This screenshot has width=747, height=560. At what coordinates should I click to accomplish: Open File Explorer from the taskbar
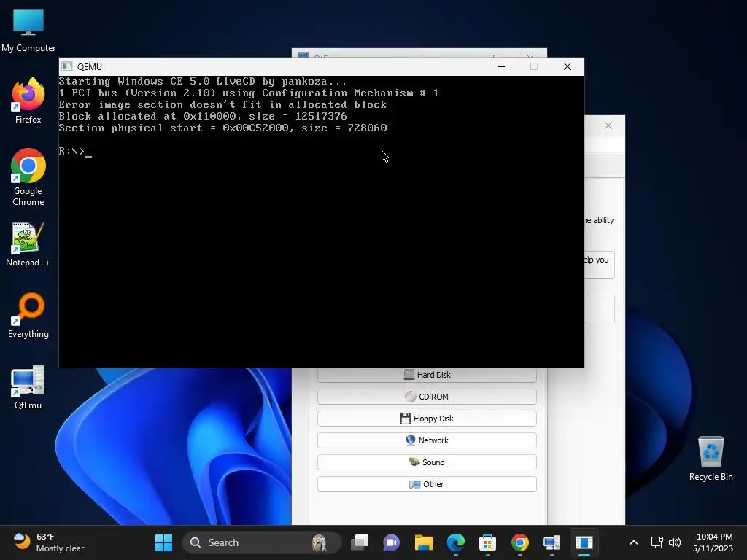[x=424, y=542]
